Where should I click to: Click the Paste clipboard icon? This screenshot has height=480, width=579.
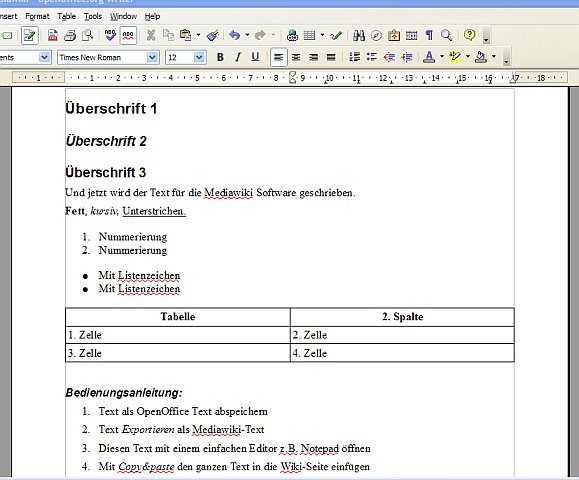pos(185,35)
